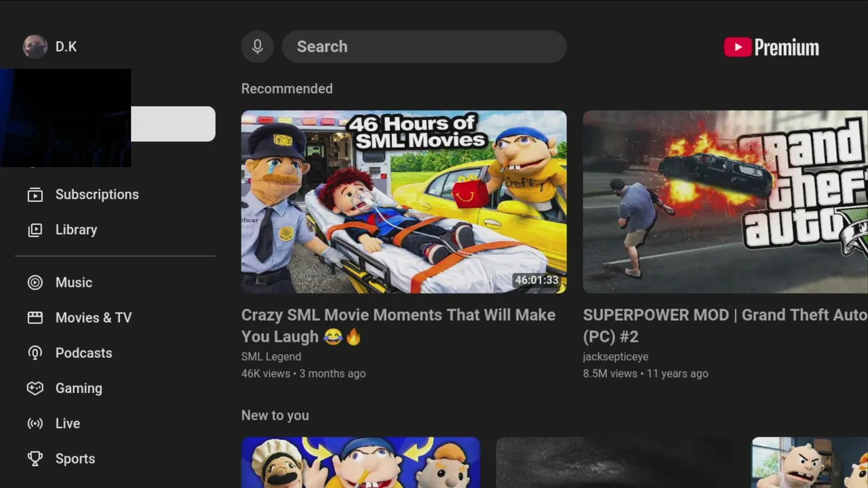This screenshot has height=488, width=868.
Task: Play the Grand Theft Auto thumbnail
Action: click(726, 202)
